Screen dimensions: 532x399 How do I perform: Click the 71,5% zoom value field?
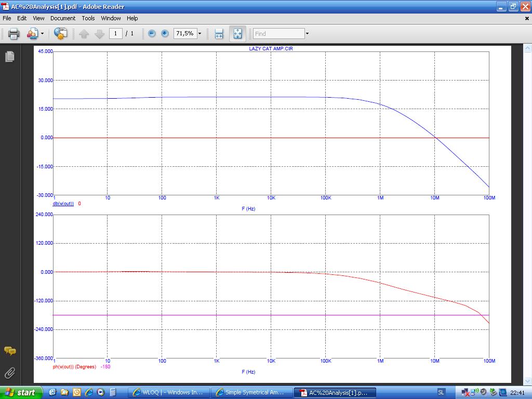point(185,33)
